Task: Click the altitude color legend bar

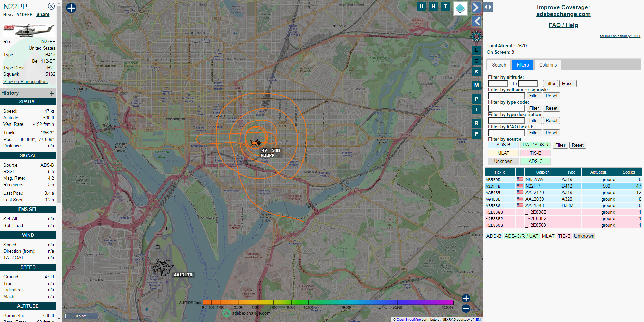Action: 328,302
